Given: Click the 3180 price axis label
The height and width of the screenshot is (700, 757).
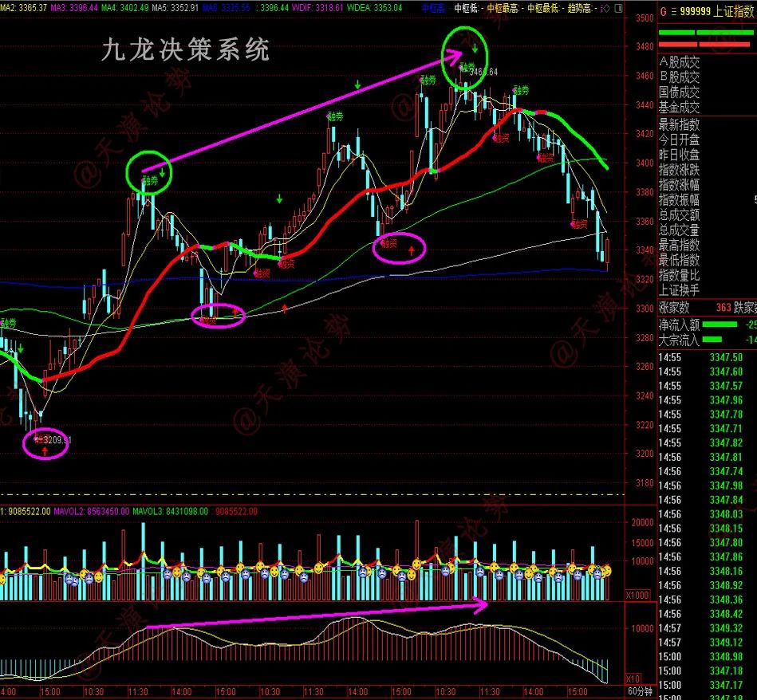Looking at the screenshot, I should tap(645, 483).
